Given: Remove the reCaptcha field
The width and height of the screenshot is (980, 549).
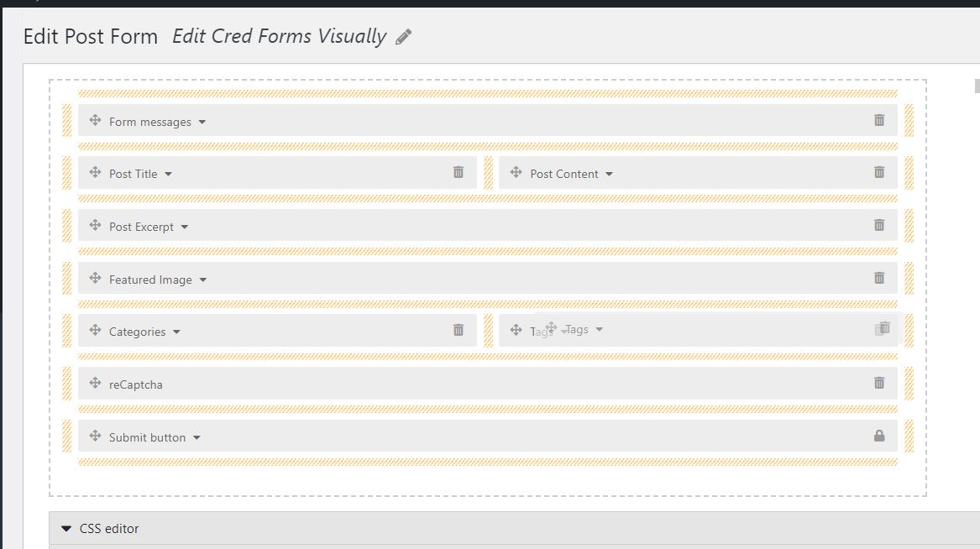Looking at the screenshot, I should click(x=879, y=383).
